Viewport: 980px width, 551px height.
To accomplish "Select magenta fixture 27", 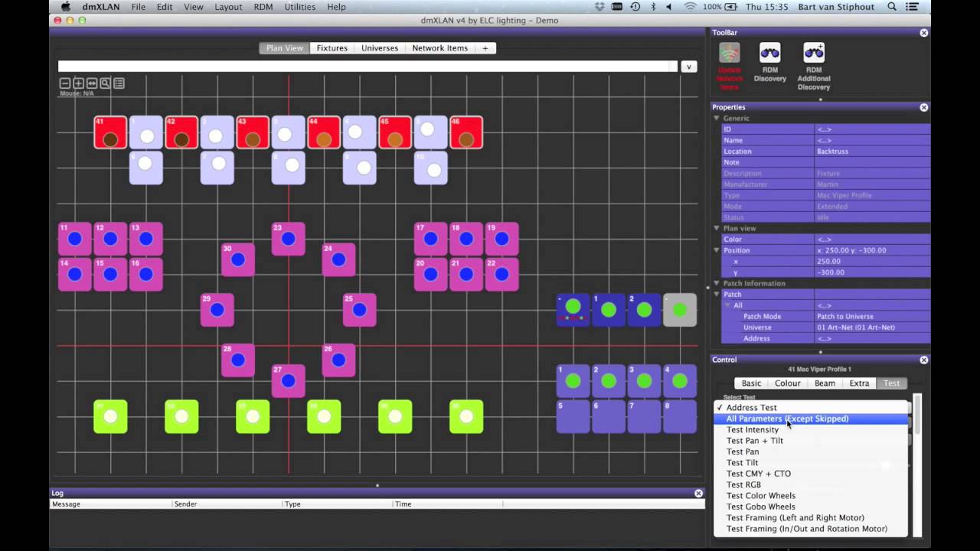I will tap(289, 380).
